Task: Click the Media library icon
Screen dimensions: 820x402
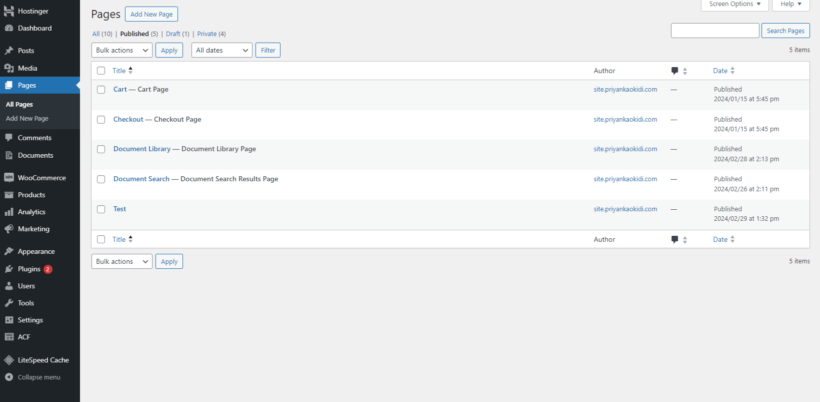Action: 8,68
